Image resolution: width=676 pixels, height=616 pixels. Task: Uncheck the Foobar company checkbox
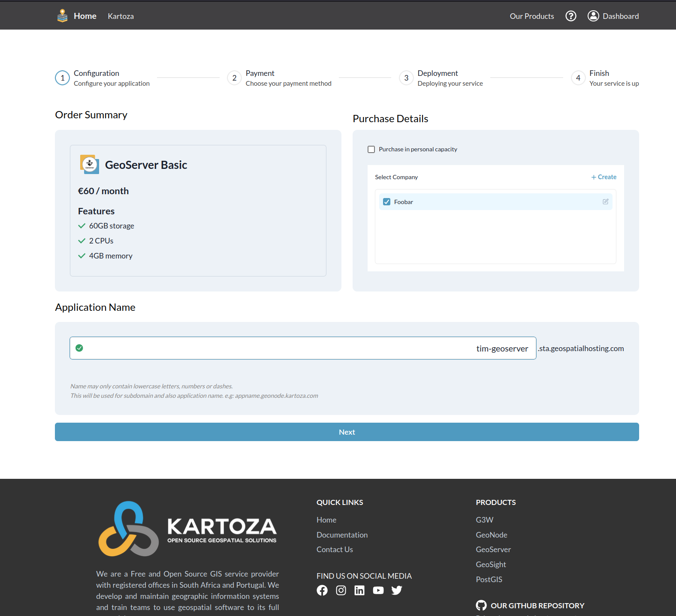387,202
